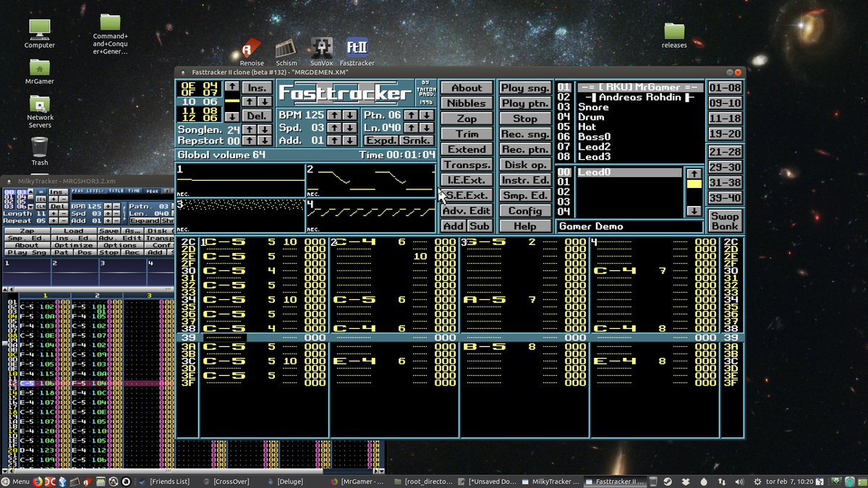Click MilkyTracker Optimize button
The width and height of the screenshot is (868, 488).
click(74, 245)
